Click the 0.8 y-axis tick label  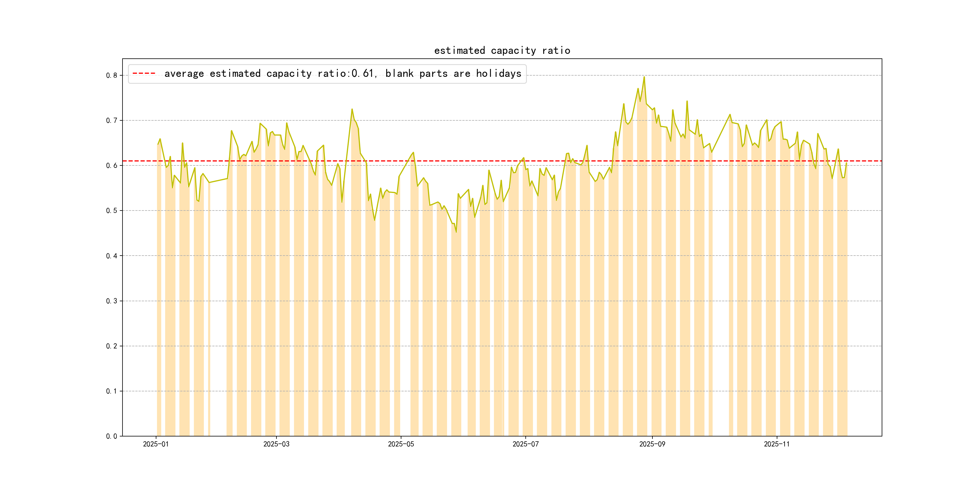(x=112, y=75)
